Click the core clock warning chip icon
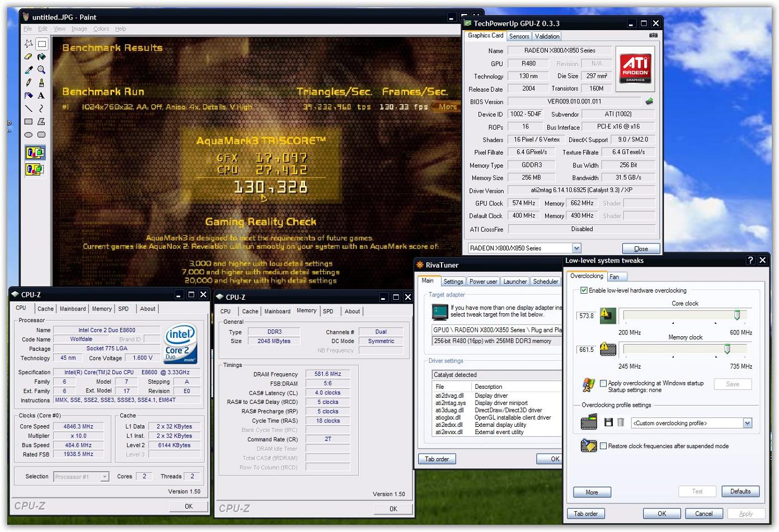This screenshot has width=779, height=532. point(608,316)
